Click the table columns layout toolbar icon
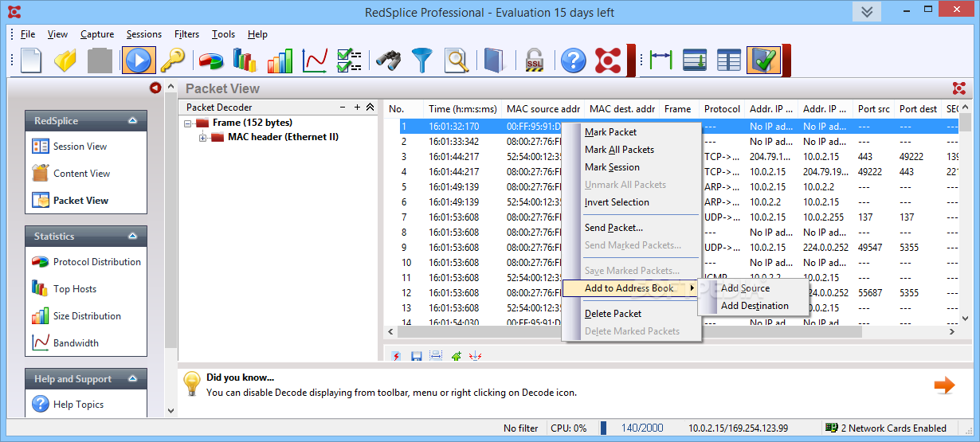Viewport: 980px width, 442px height. pos(729,61)
